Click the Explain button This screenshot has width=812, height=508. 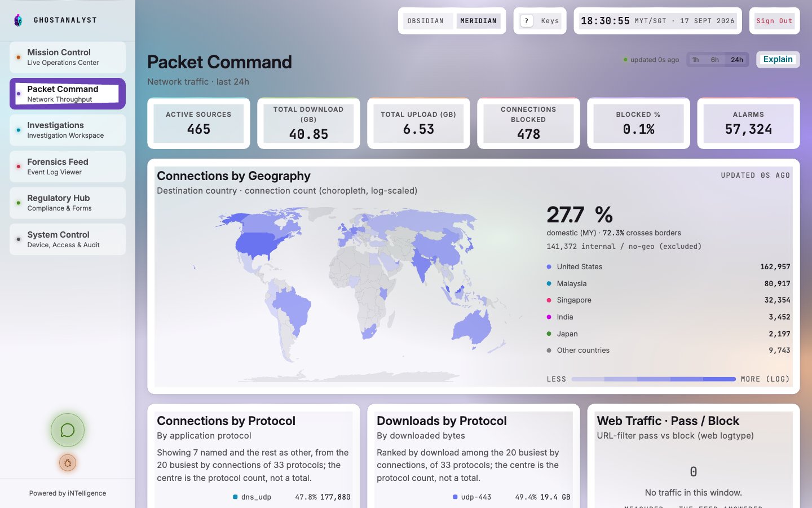point(778,59)
